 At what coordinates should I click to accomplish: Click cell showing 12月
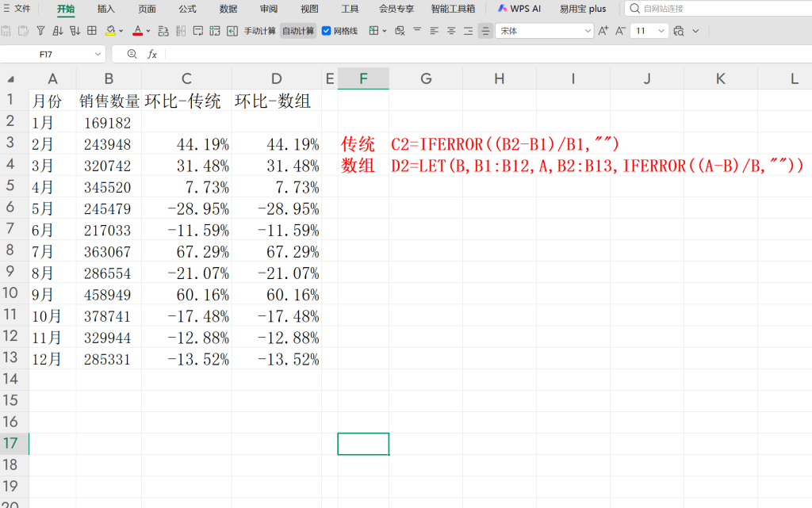pos(52,360)
